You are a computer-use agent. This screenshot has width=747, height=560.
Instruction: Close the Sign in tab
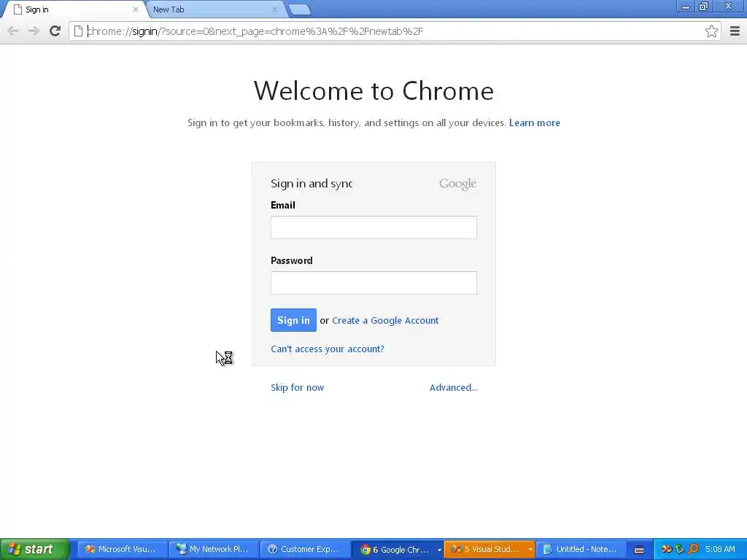pos(135,9)
